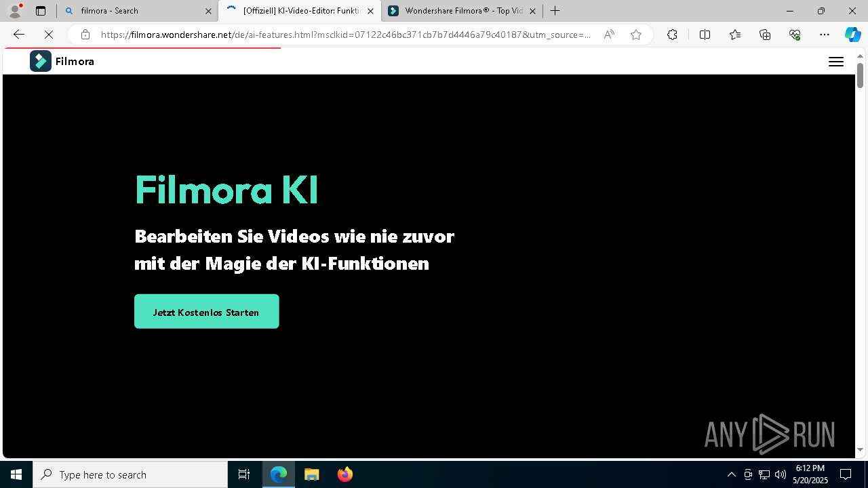Open File Explorer from taskbar
The height and width of the screenshot is (488, 868).
pyautogui.click(x=311, y=474)
